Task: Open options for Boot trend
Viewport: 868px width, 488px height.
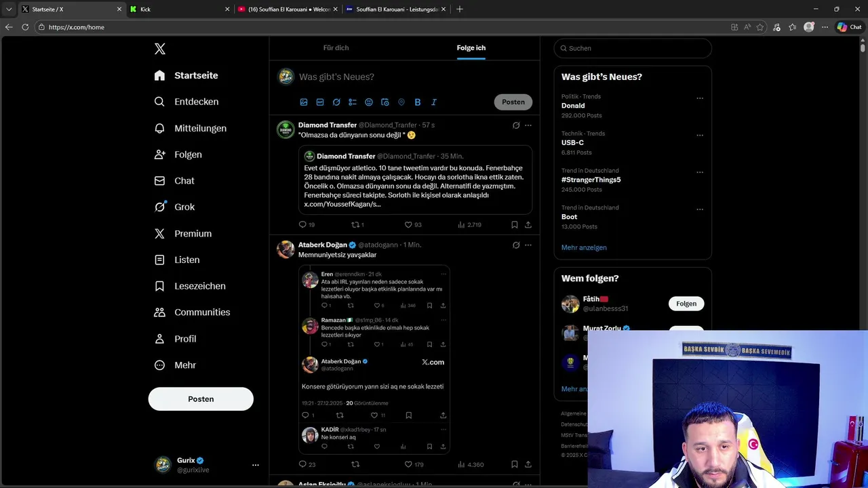Action: tap(700, 209)
